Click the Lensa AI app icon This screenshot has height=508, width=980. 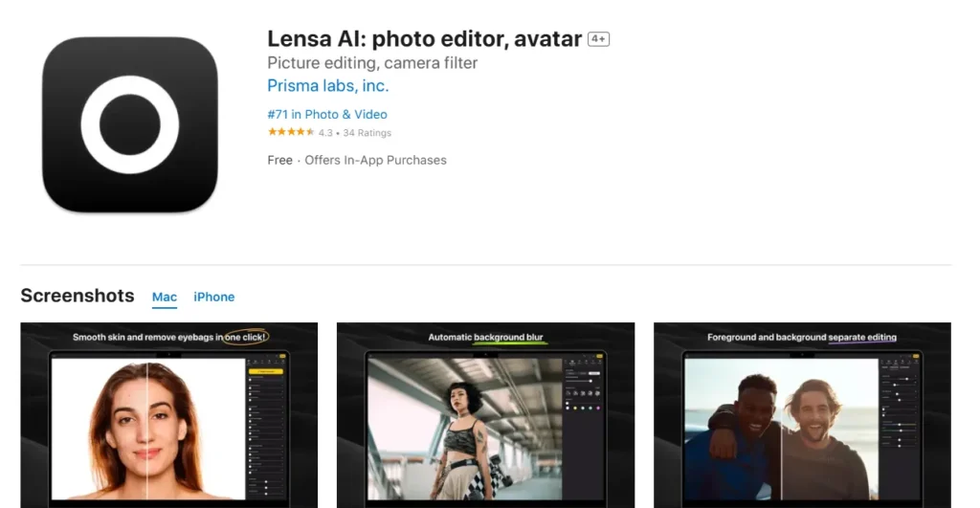pyautogui.click(x=130, y=124)
